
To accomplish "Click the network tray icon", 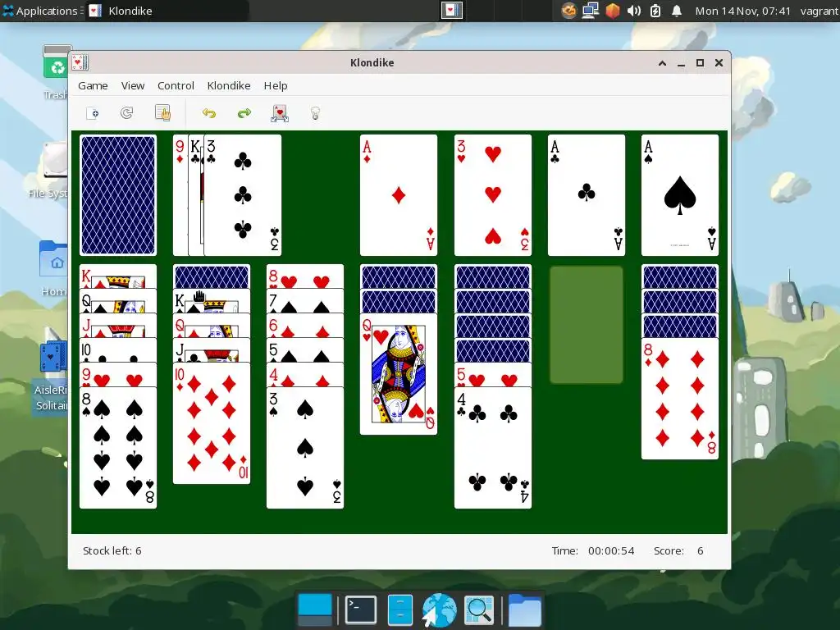I will click(x=591, y=11).
